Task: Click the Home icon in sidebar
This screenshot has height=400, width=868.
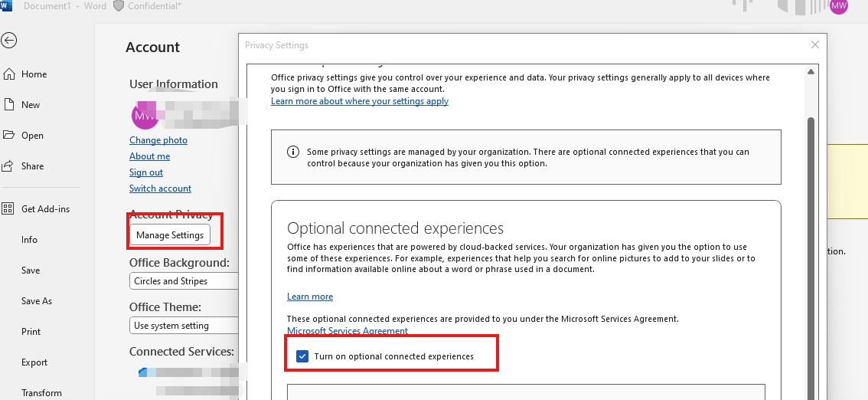Action: click(9, 74)
